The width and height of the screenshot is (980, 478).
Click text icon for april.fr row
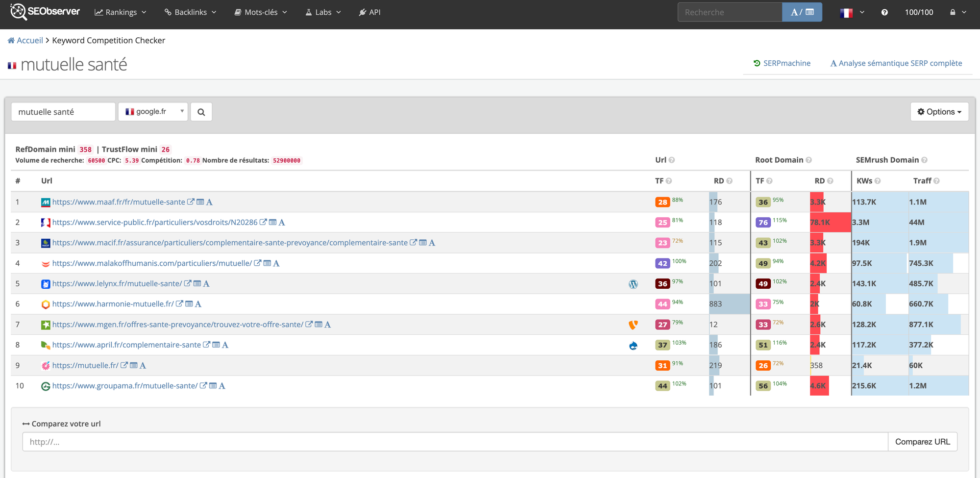click(x=216, y=345)
